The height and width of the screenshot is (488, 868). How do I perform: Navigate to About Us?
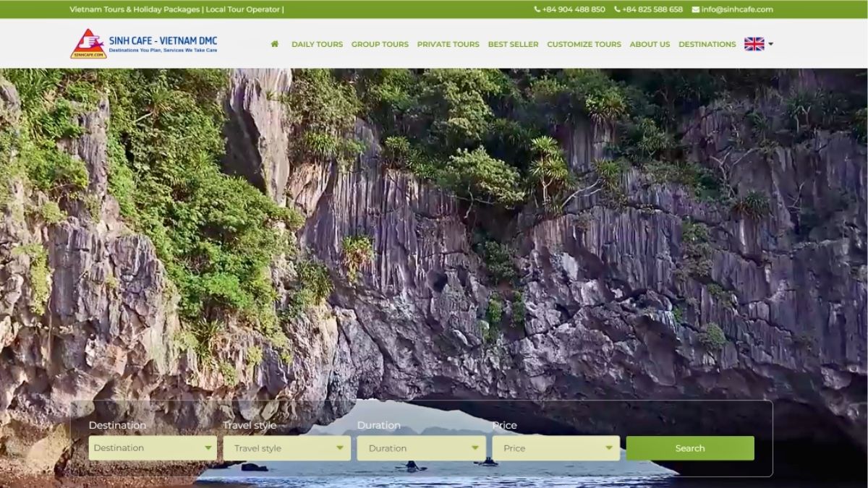coord(650,44)
